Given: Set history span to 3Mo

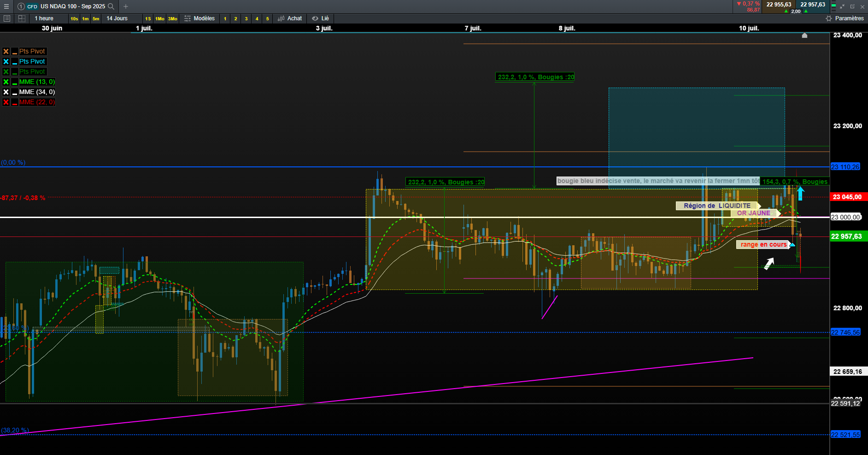Looking at the screenshot, I should point(173,18).
